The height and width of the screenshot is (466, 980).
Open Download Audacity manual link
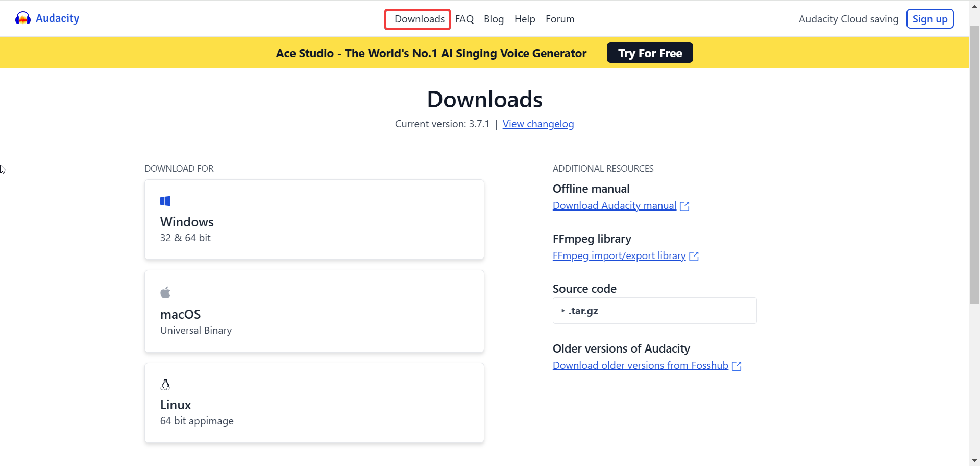point(615,205)
